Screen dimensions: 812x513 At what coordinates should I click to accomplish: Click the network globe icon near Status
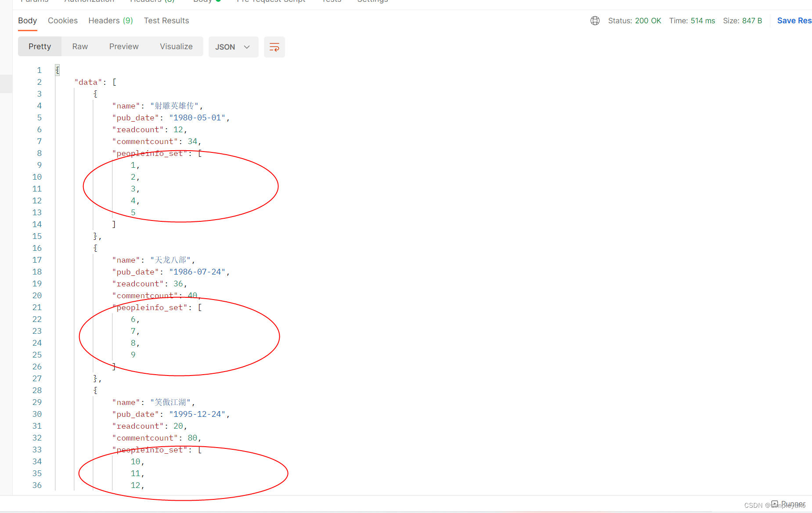pyautogui.click(x=595, y=21)
